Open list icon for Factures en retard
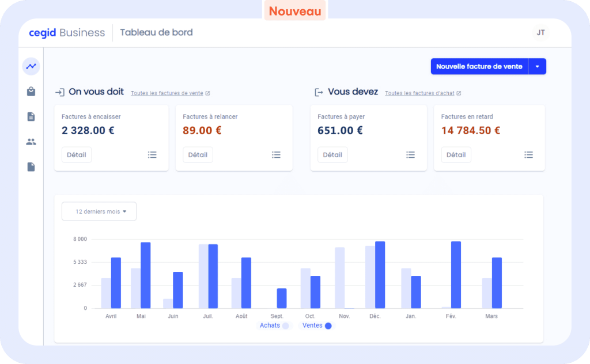The height and width of the screenshot is (364, 590). pyautogui.click(x=529, y=155)
